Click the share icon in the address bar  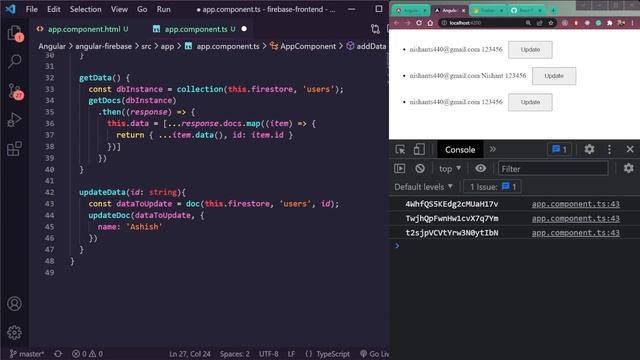tap(540, 23)
